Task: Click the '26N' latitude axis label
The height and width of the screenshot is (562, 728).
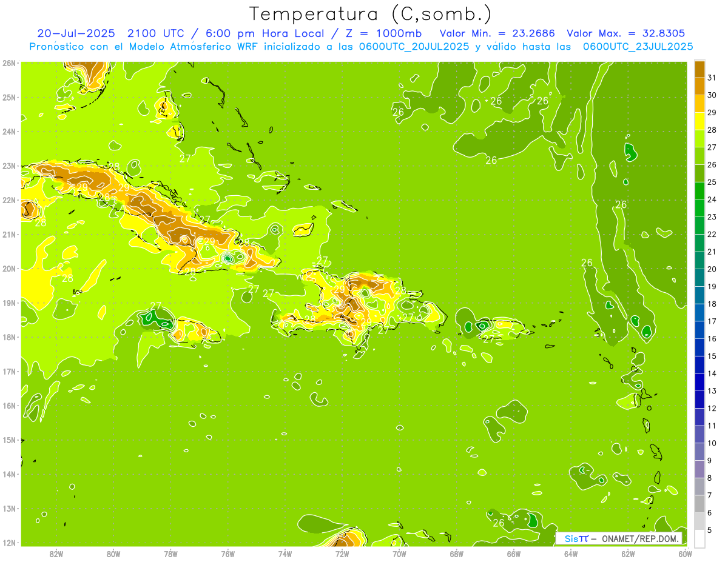Action: pyautogui.click(x=9, y=63)
